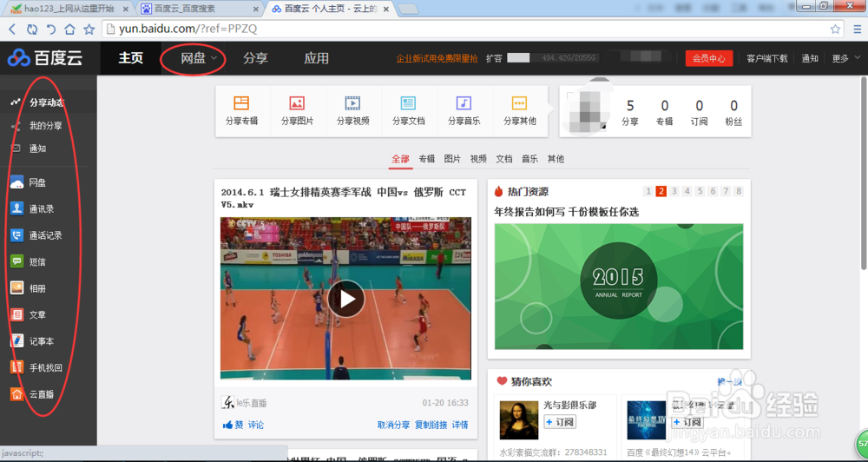Open 应用 in the top navigation
The image size is (868, 462).
click(x=317, y=58)
